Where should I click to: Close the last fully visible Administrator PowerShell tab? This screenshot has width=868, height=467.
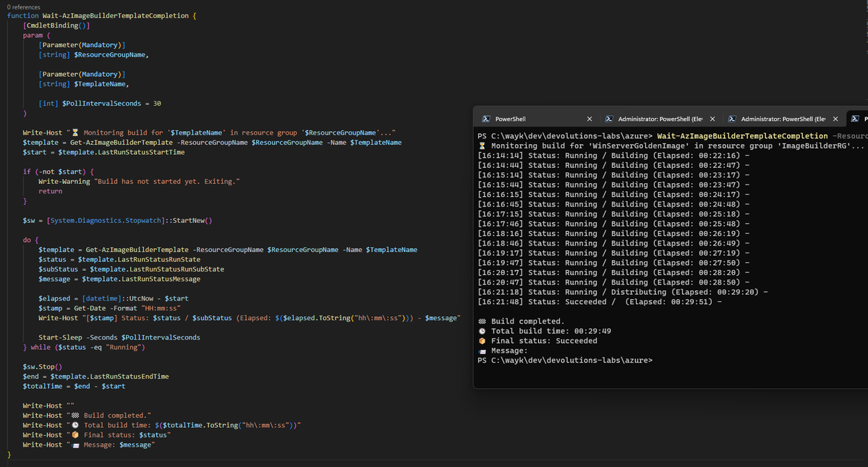tap(835, 119)
